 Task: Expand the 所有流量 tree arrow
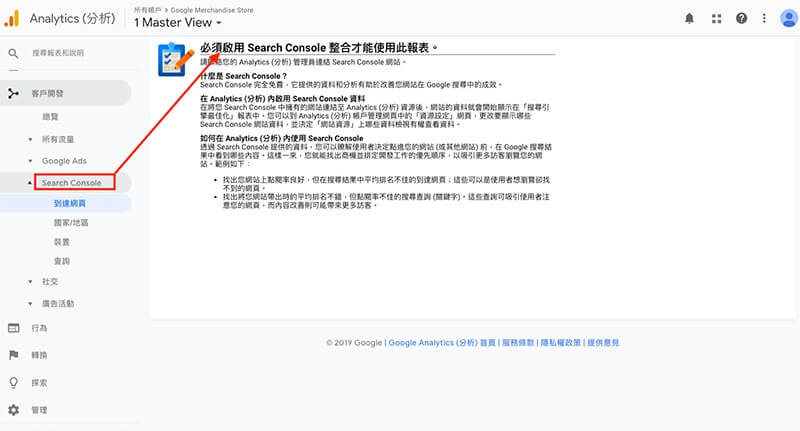[x=30, y=139]
